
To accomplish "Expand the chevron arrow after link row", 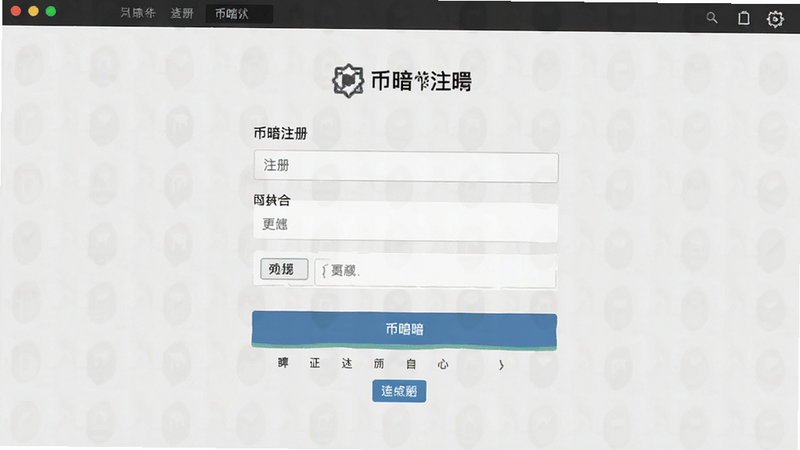I will [501, 365].
